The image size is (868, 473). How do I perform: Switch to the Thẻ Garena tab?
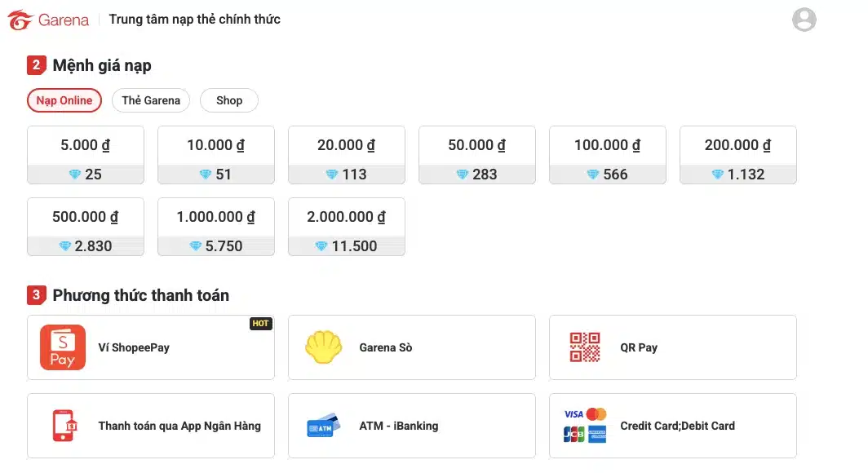point(151,100)
